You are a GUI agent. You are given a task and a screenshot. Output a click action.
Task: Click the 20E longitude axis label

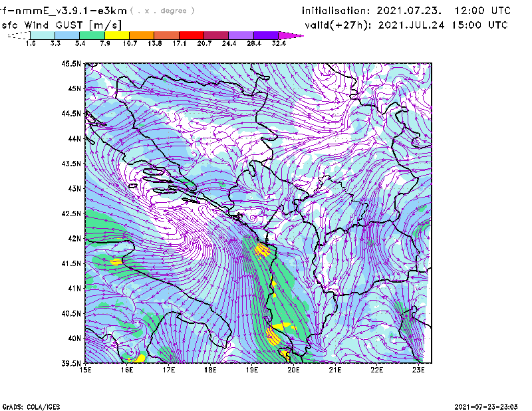(x=293, y=370)
